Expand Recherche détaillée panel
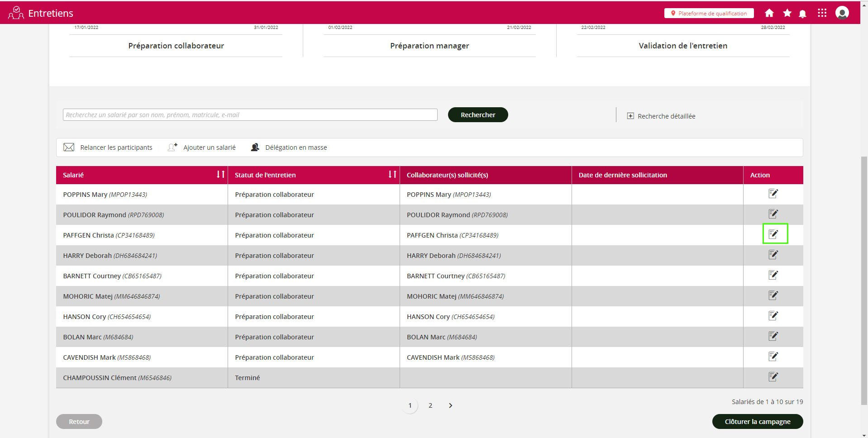868x438 pixels. point(661,116)
